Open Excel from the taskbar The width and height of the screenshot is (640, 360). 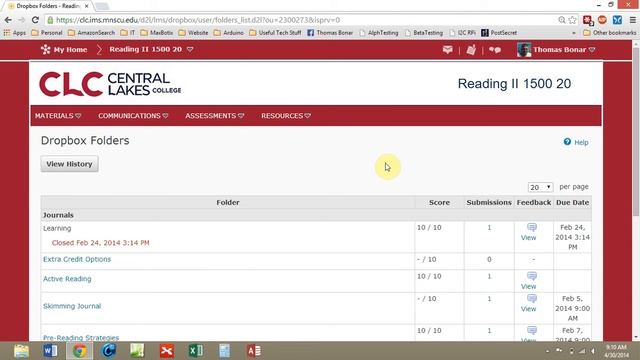(196, 351)
